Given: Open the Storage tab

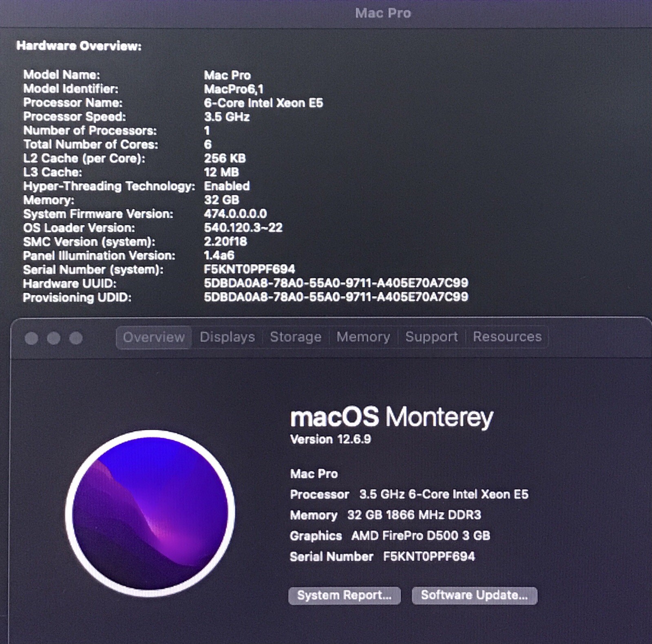Looking at the screenshot, I should tap(296, 337).
